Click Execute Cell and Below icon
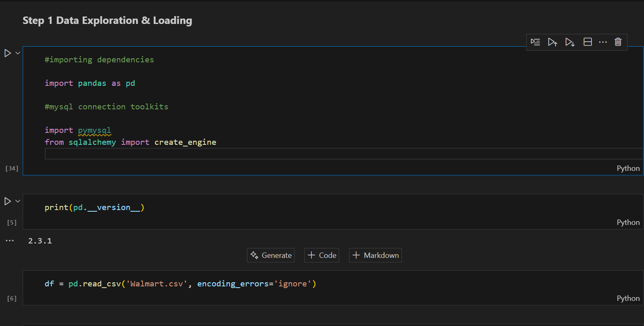Image resolution: width=644 pixels, height=326 pixels. [570, 42]
